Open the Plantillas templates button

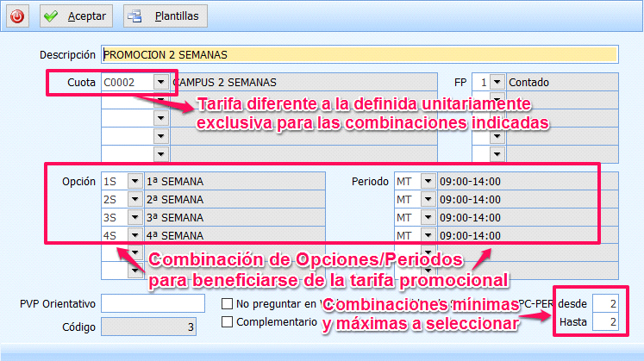click(x=164, y=16)
